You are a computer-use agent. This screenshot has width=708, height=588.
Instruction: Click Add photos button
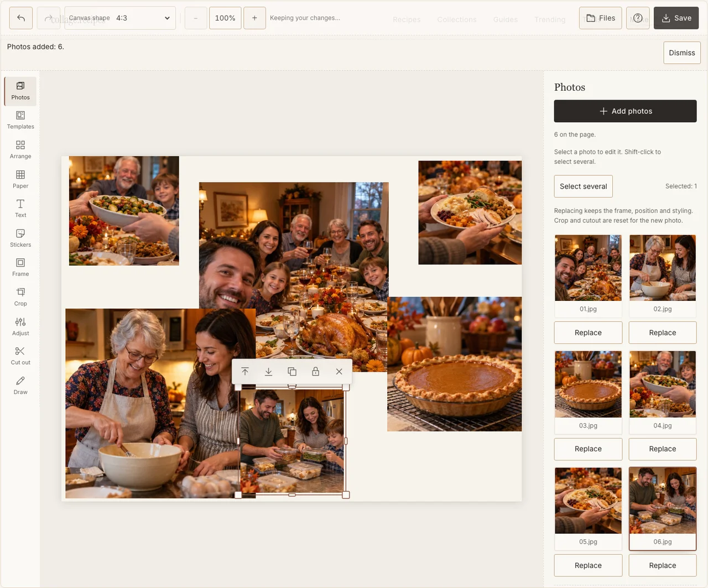[626, 111]
